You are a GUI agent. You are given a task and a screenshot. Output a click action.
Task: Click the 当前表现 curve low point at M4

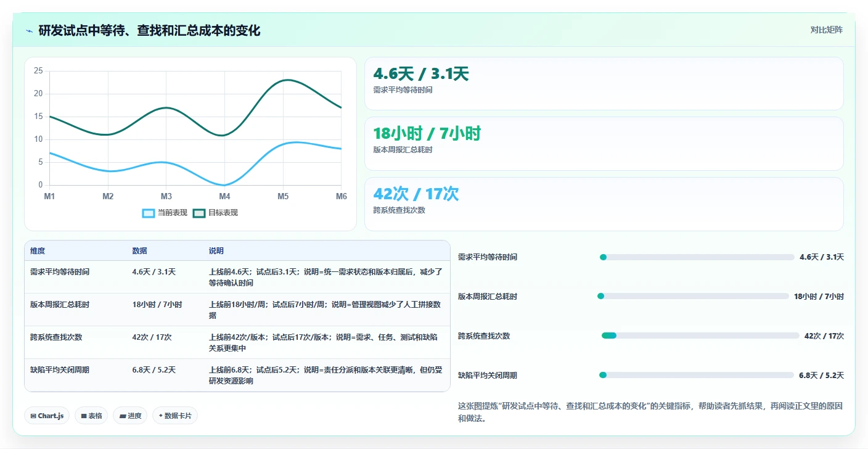(x=224, y=185)
